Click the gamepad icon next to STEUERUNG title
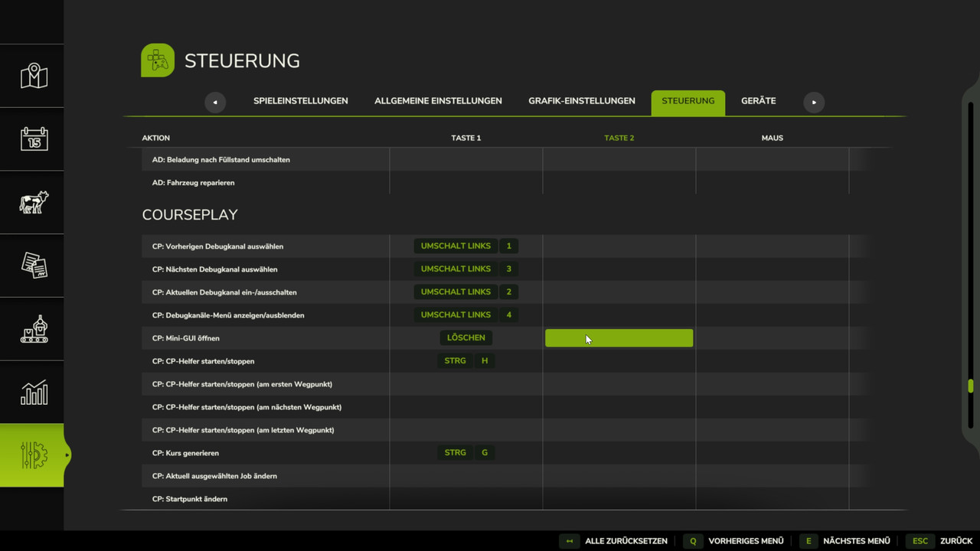Screen dimensions: 980x551 coord(157,60)
